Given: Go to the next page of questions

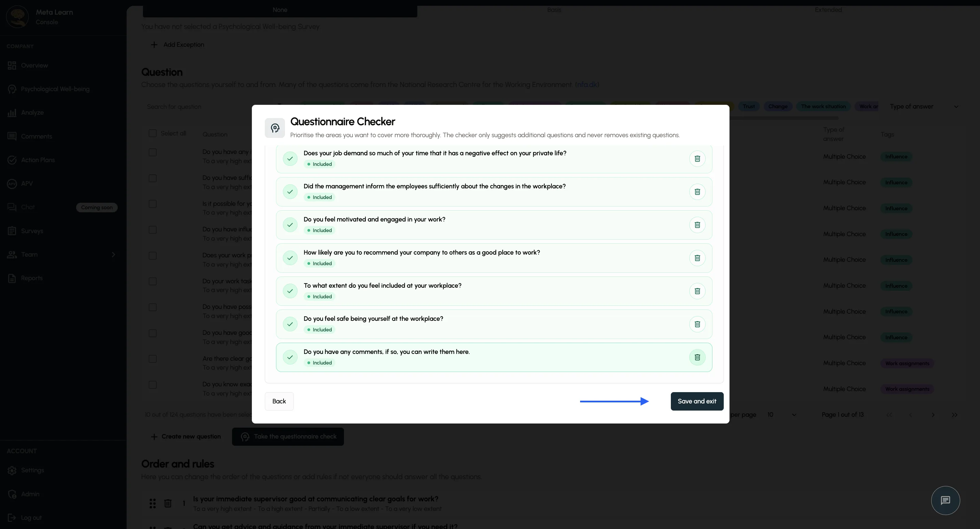Looking at the screenshot, I should (933, 415).
